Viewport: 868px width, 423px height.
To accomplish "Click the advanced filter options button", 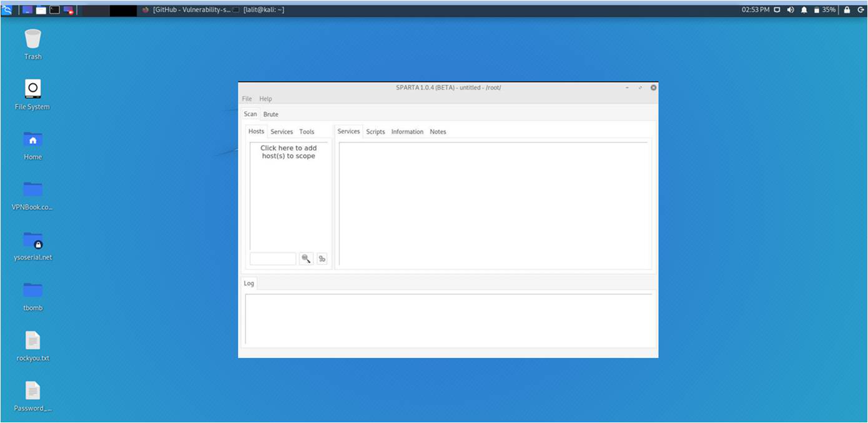I will [322, 259].
